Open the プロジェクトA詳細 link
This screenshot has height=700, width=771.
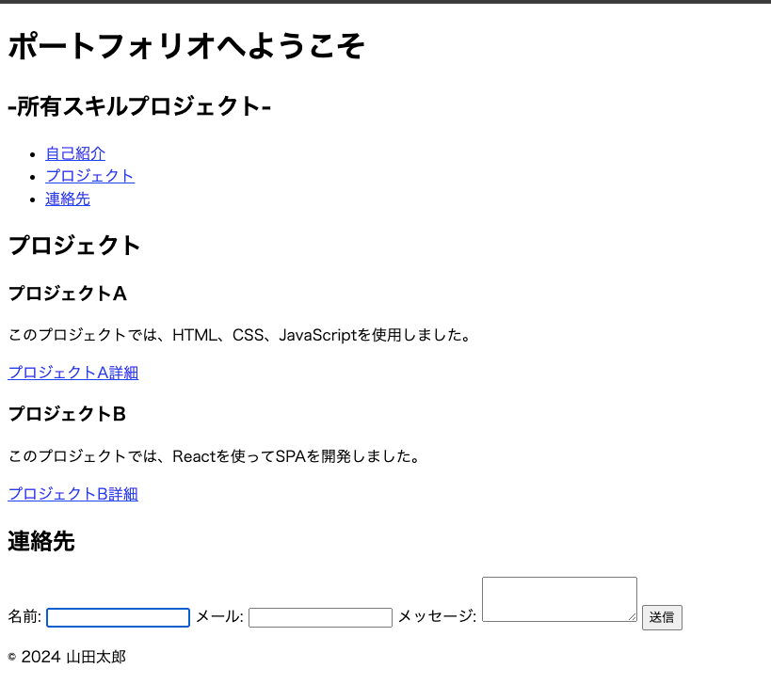[73, 373]
